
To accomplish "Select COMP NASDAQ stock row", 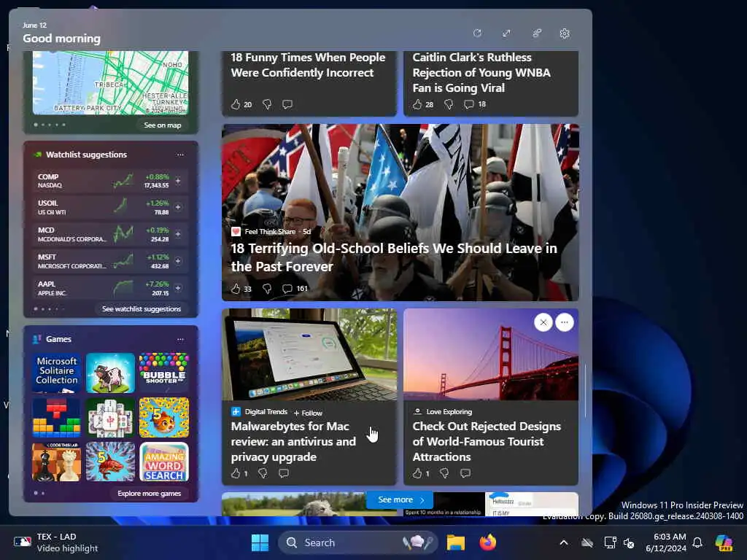I will 110,181.
